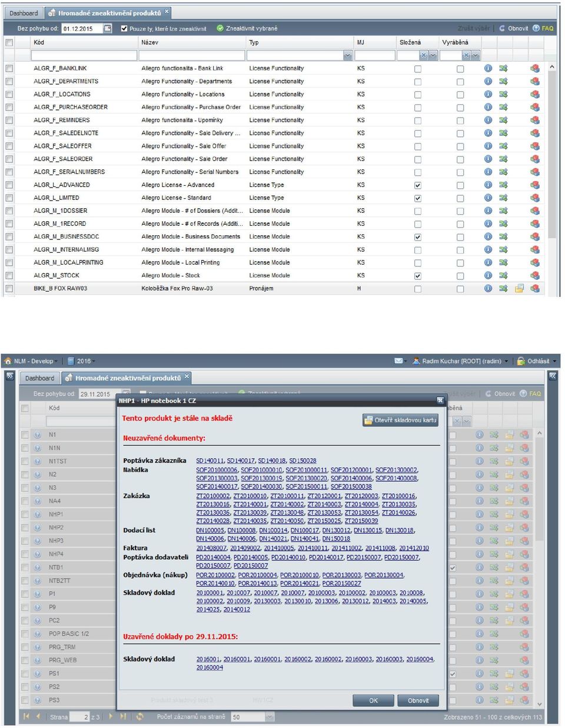Close the NHP1 - HP notebook 1 CZ dialog

pos(440,400)
